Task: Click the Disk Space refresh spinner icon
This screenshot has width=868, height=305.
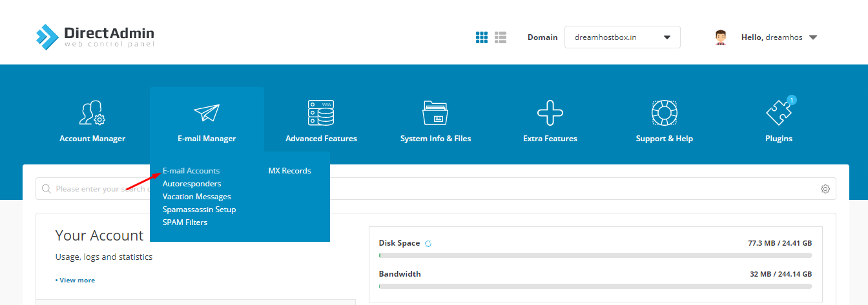Action: (428, 243)
